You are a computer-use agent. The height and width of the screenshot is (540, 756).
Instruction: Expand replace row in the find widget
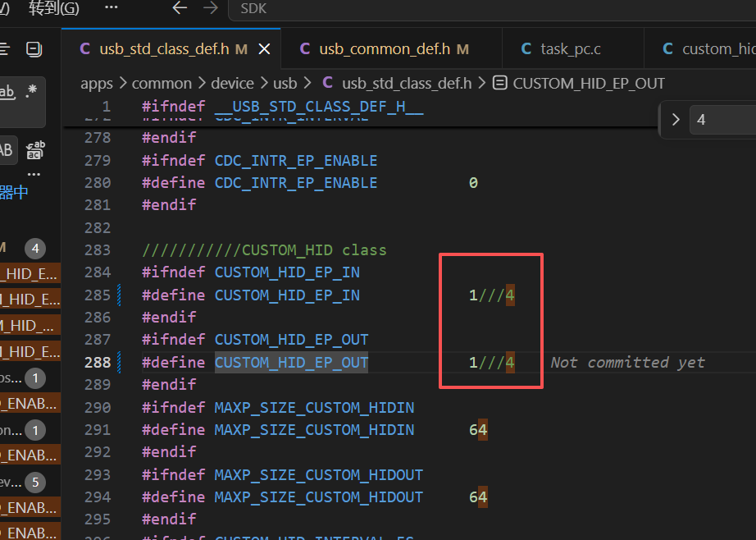[x=676, y=120]
